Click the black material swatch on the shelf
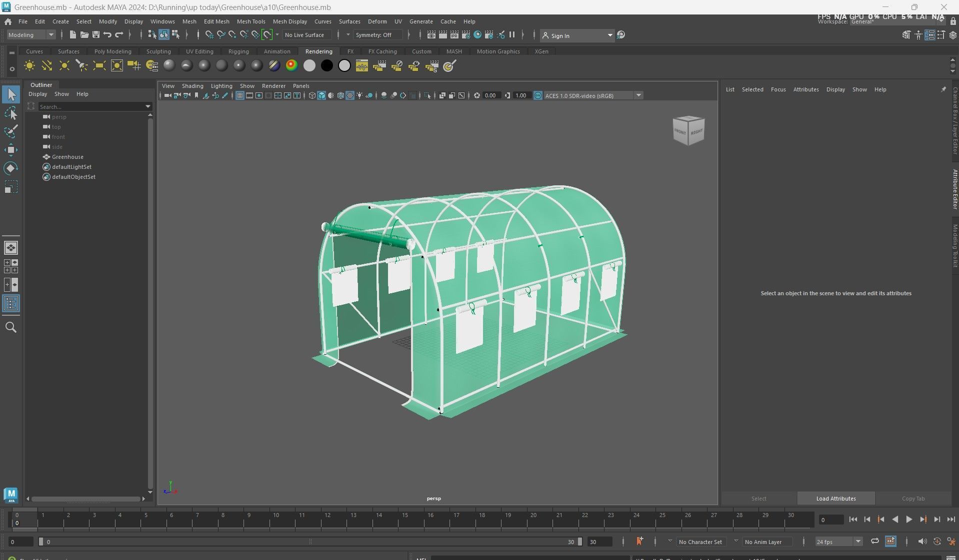 tap(327, 66)
